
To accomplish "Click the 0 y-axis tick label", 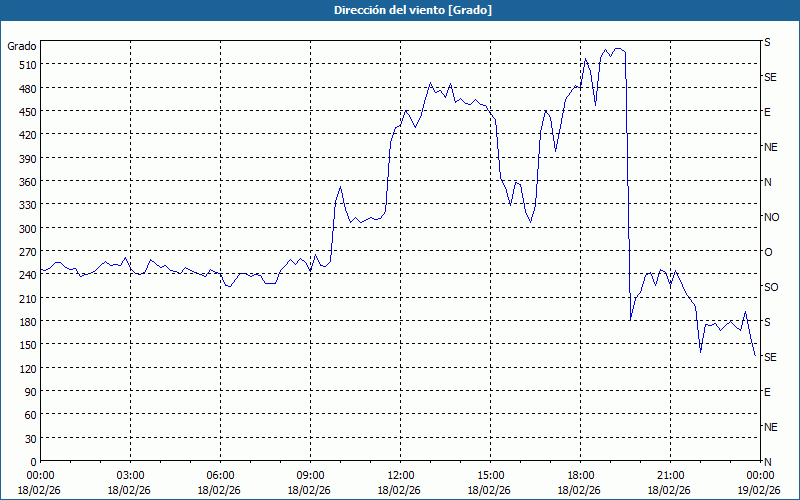I will click(34, 462).
